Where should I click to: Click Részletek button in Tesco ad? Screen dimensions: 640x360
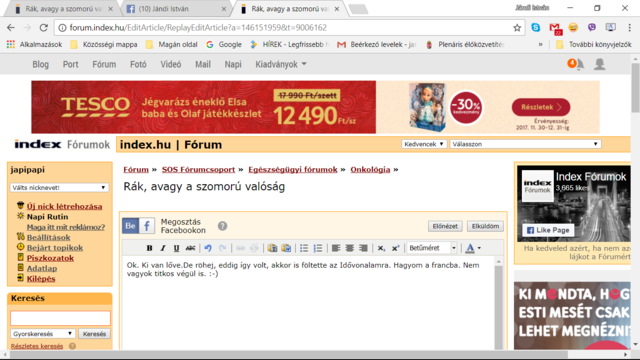pos(541,107)
